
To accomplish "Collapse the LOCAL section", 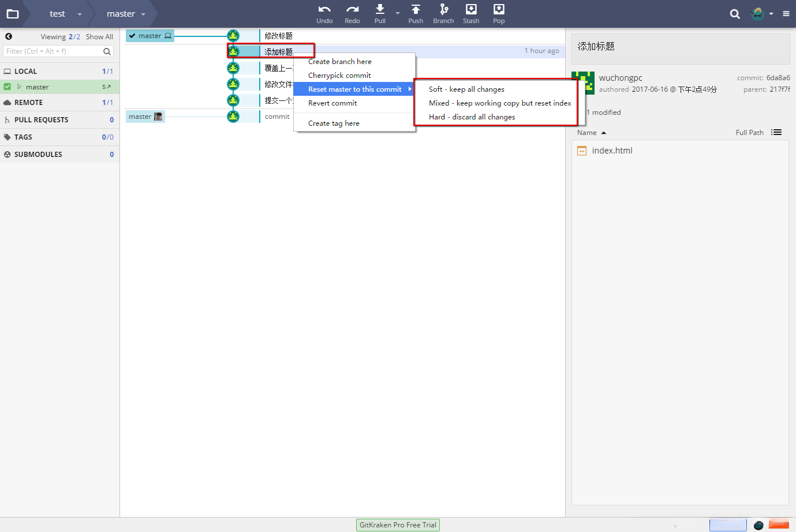I will click(59, 71).
